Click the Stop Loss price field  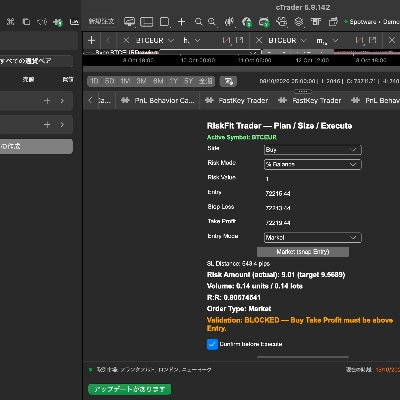pos(312,208)
